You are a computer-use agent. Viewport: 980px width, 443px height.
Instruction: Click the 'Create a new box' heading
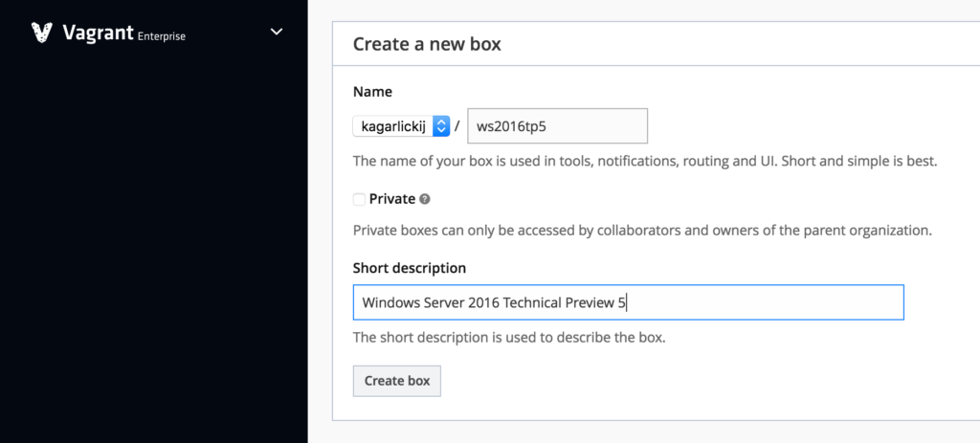[x=427, y=44]
